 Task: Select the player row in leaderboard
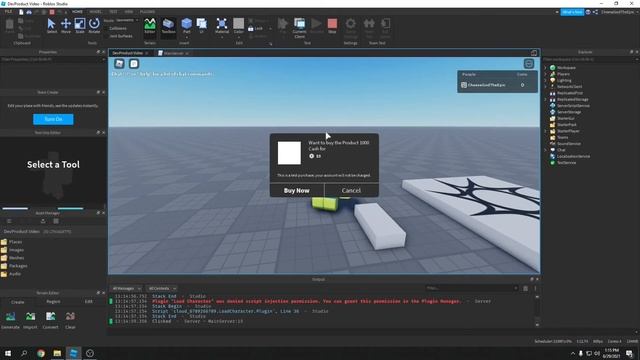point(497,85)
